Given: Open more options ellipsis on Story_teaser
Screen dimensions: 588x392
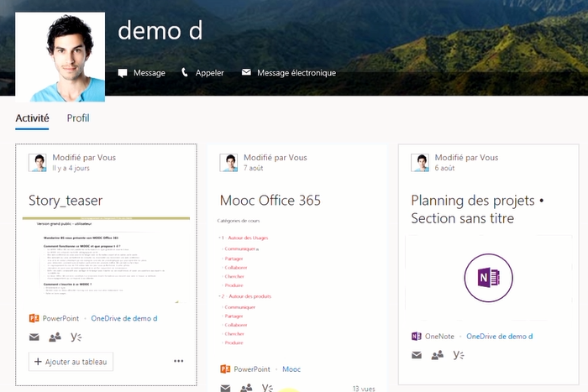Looking at the screenshot, I should point(178,361).
